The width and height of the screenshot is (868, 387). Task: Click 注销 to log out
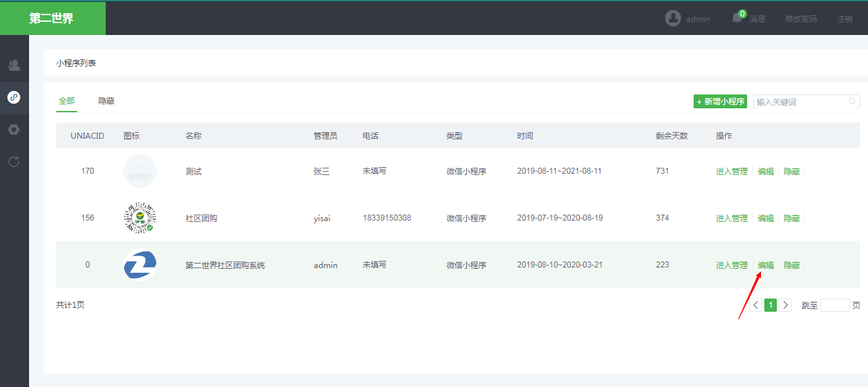click(845, 19)
